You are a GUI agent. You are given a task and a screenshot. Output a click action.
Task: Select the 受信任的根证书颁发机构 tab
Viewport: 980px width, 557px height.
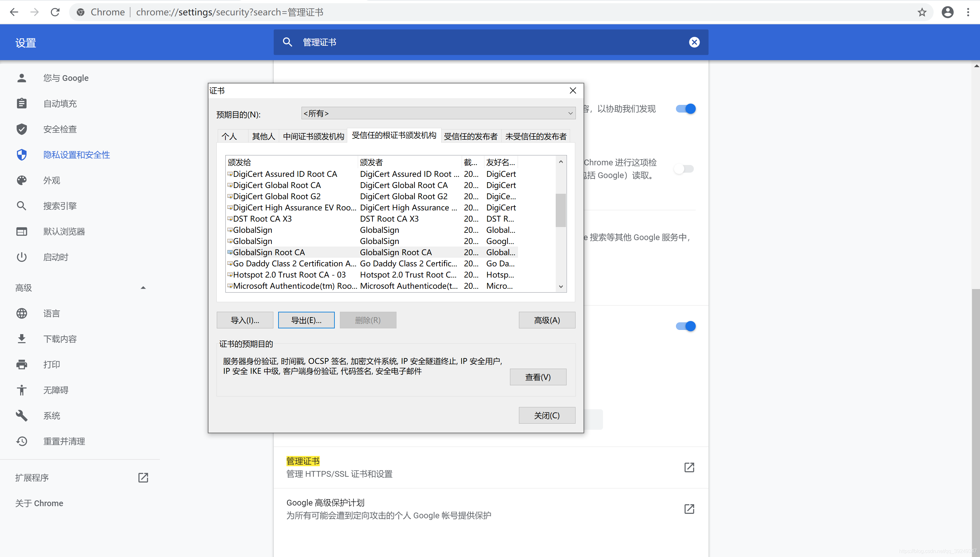click(394, 136)
